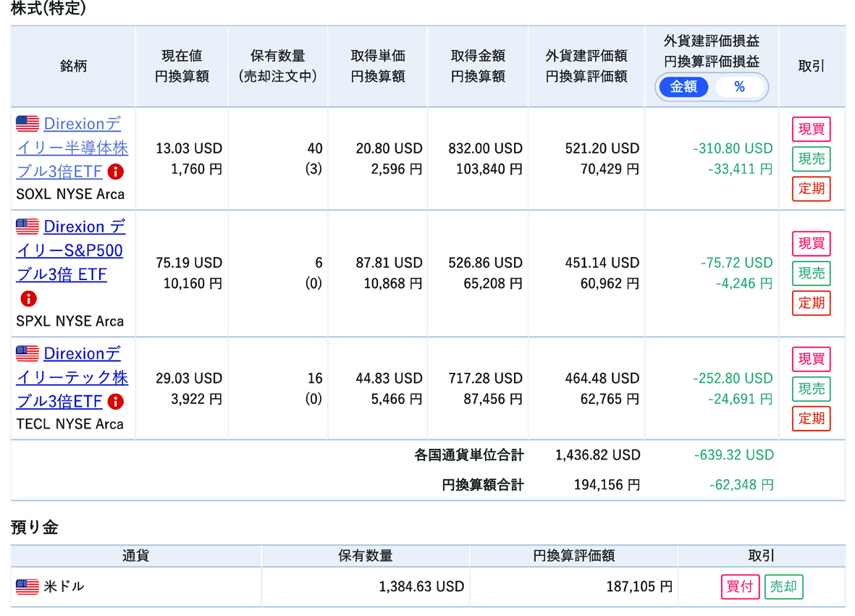Open the Direxionテック株ブル3倍ETF link
855x616 pixels.
tap(72, 377)
